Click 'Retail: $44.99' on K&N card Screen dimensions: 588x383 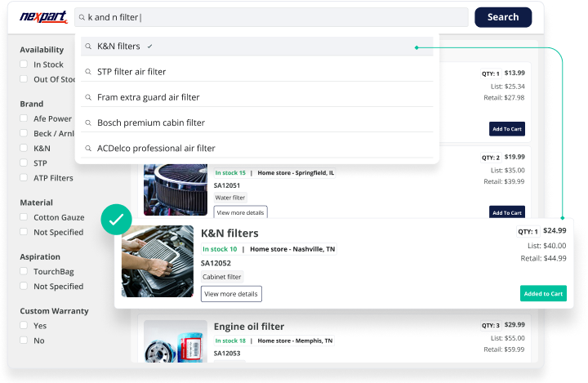click(x=543, y=258)
